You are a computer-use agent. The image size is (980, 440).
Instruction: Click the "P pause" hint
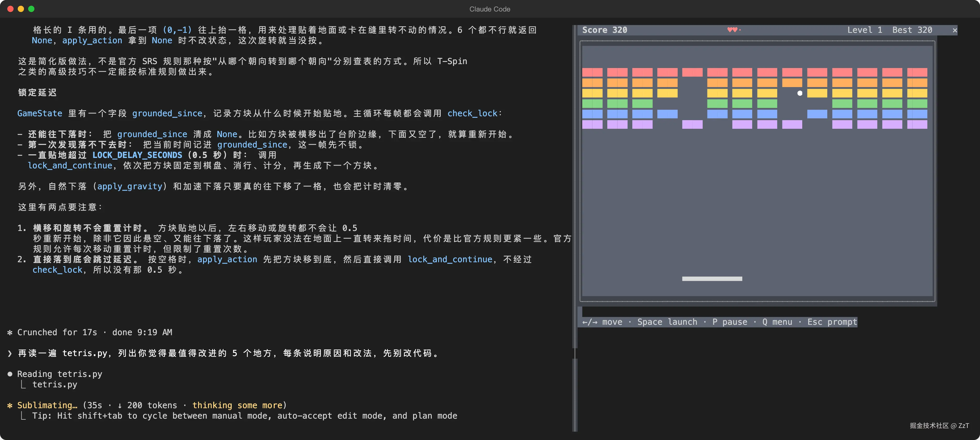tap(730, 322)
